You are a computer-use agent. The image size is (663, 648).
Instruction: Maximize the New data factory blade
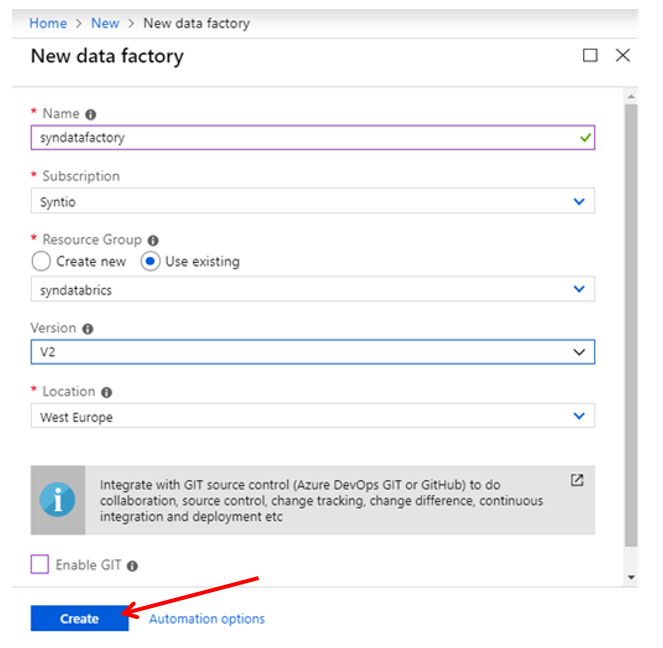coord(590,55)
